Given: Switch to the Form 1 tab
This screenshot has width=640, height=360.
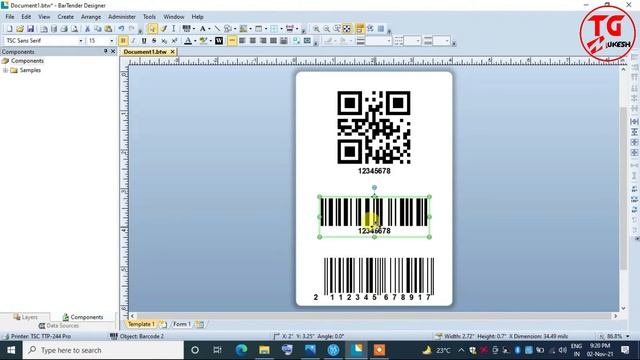Looking at the screenshot, I should tap(182, 324).
